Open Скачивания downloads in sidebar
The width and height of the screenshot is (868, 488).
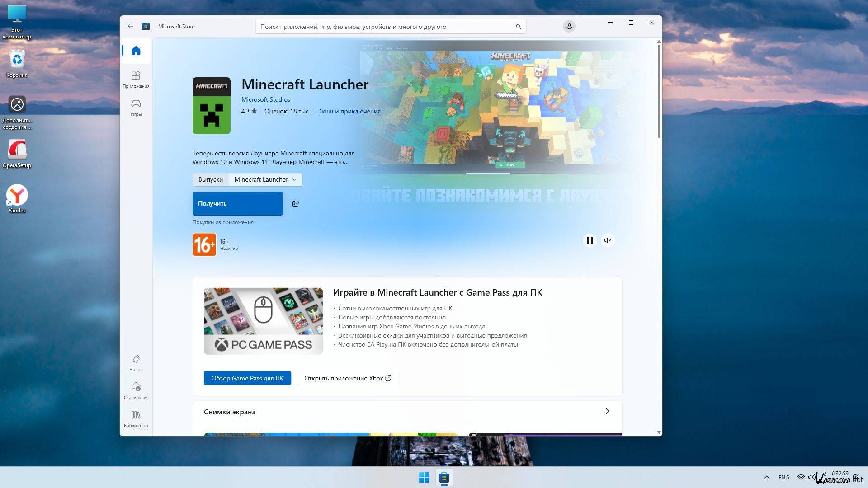[136, 390]
